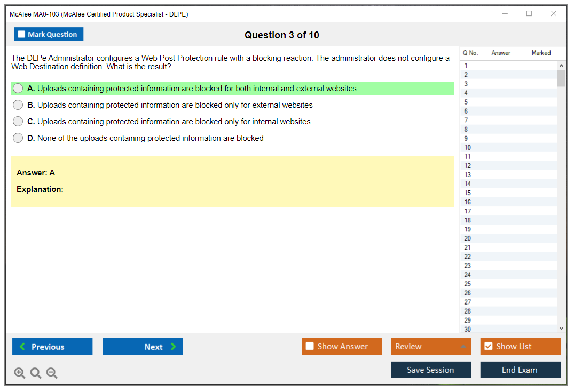Screen dimensions: 574x392
Task: Select answer option A radio button
Action: pos(18,89)
